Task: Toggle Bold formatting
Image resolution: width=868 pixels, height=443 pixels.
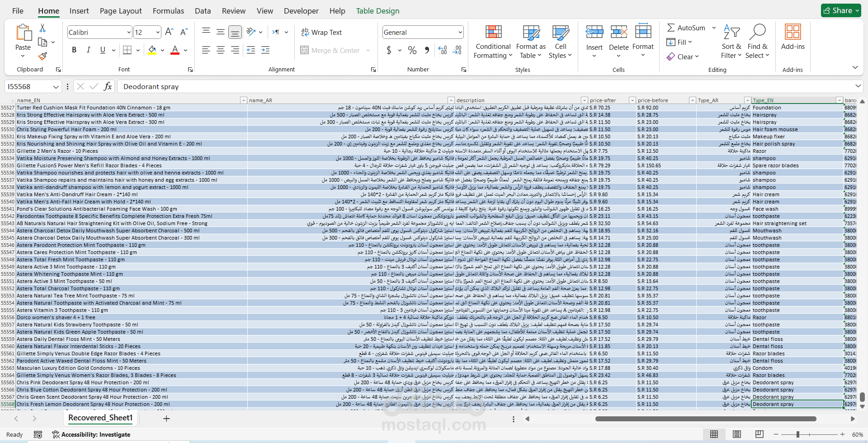Action: [74, 50]
